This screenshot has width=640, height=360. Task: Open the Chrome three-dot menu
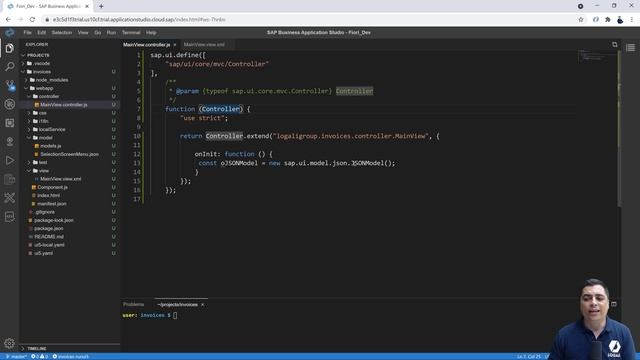(x=632, y=20)
